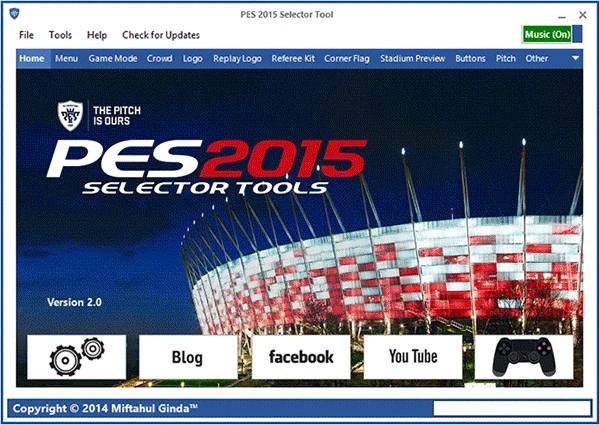Click the blue box next to Music button
600x425 pixels.
click(x=577, y=34)
